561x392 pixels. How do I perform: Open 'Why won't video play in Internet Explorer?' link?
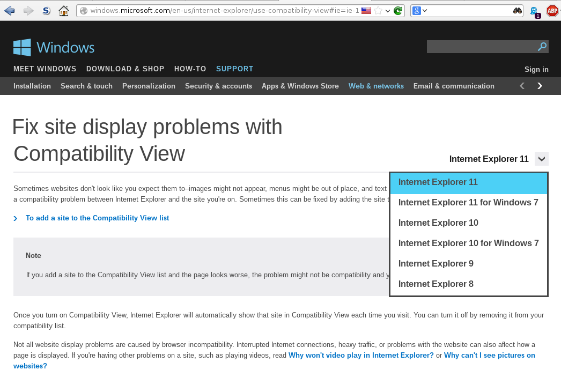pyautogui.click(x=361, y=356)
